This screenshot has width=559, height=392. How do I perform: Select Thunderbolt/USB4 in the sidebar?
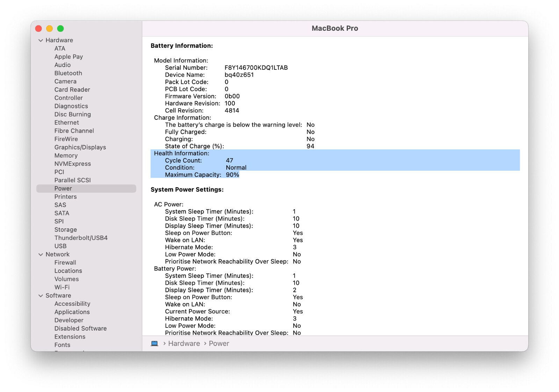tap(81, 238)
